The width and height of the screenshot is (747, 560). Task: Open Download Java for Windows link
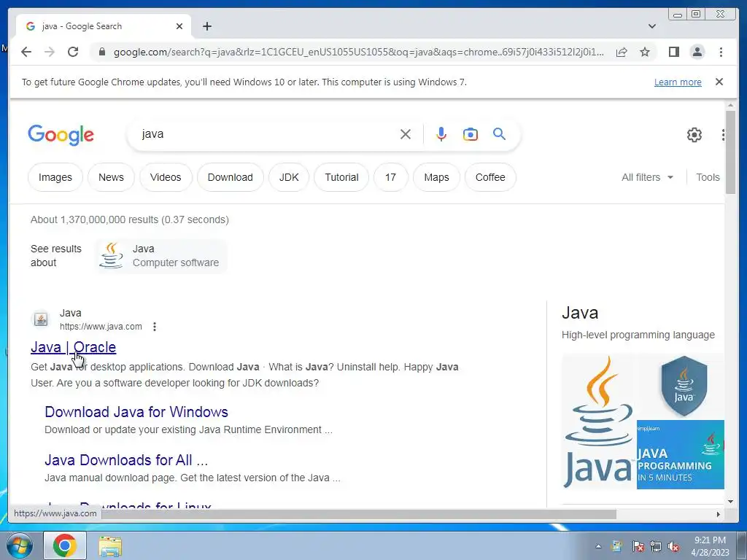[136, 412]
